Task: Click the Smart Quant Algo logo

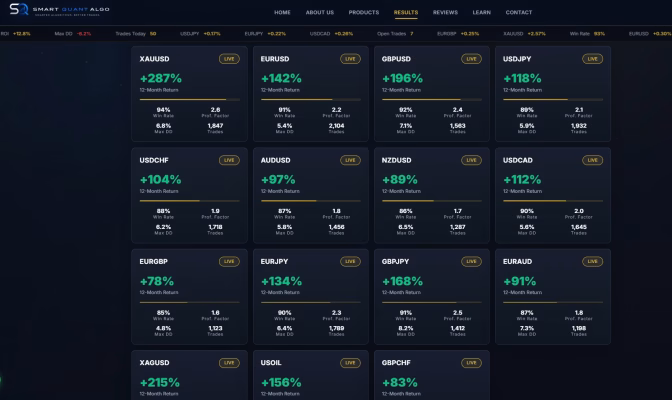Action: coord(60,9)
